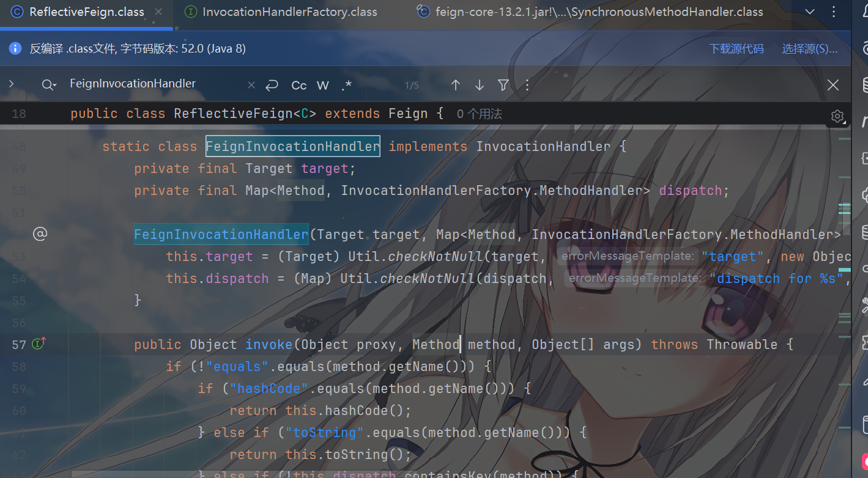Open the sticky lines settings gear
Screen dimensions: 868x478
837,116
